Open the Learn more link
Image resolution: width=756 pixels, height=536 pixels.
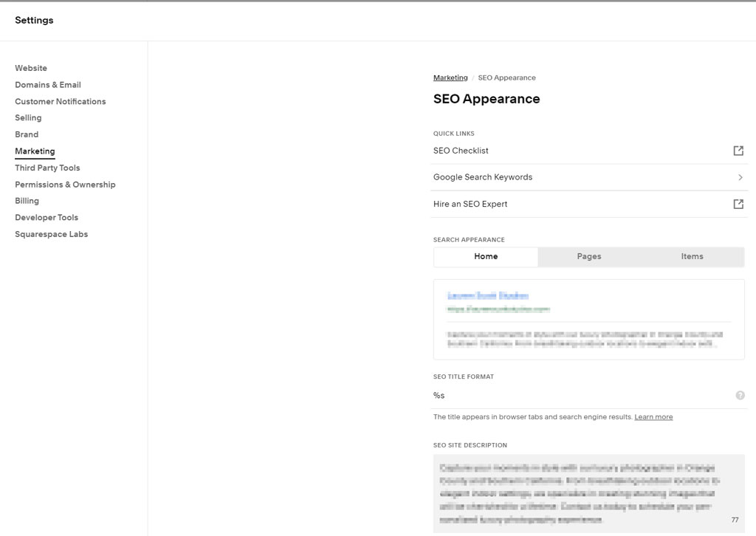click(653, 417)
